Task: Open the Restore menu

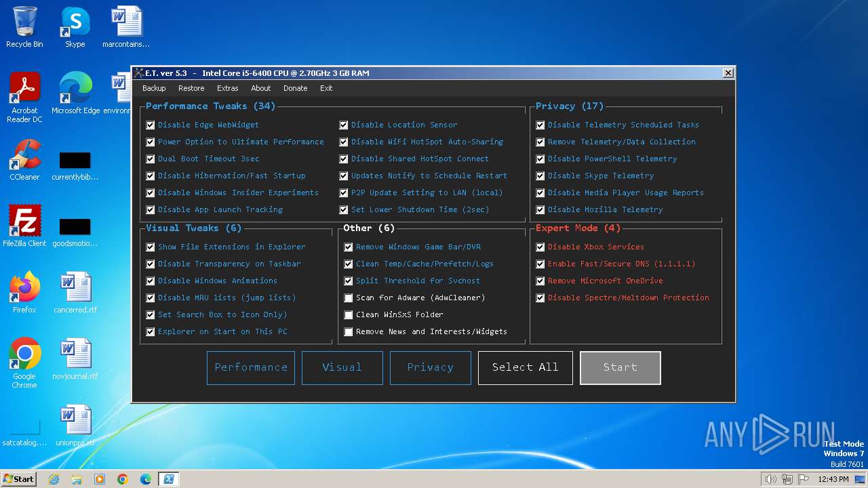Action: (x=191, y=88)
